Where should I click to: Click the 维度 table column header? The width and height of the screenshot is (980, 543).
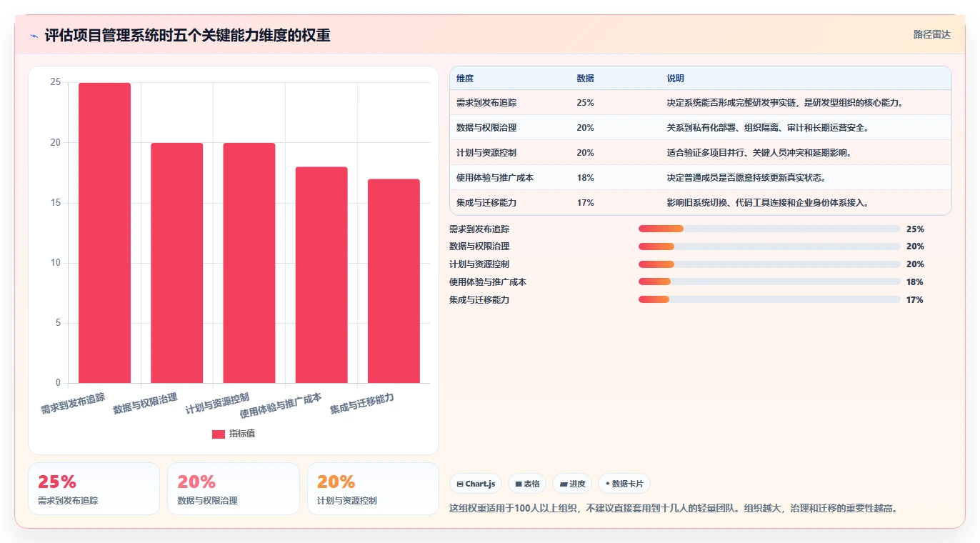tap(465, 79)
